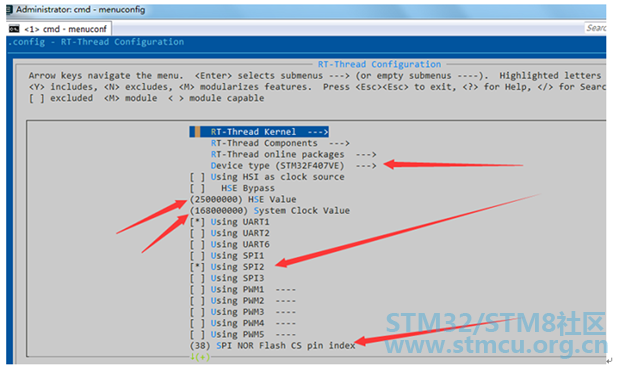Enable the Using SPI3 option
The width and height of the screenshot is (617, 368).
pos(227,278)
